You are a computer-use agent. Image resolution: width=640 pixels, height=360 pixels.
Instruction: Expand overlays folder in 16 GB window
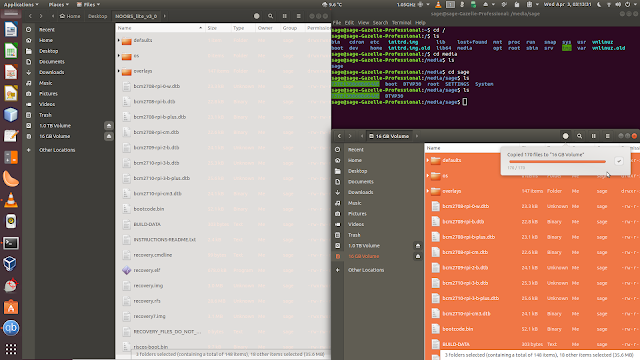pyautogui.click(x=428, y=191)
